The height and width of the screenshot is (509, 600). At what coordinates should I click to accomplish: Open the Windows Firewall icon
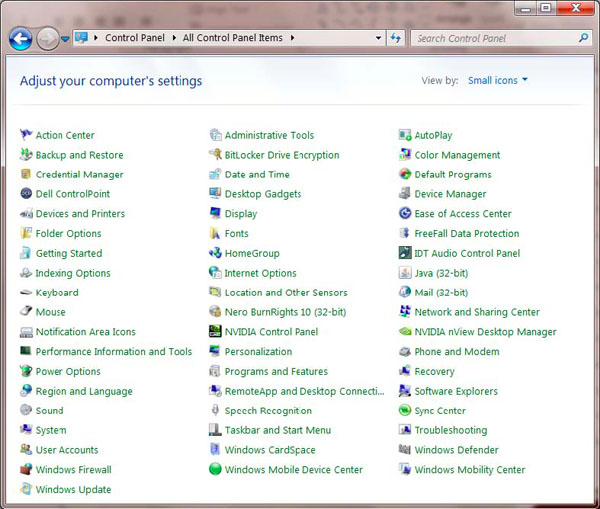pyautogui.click(x=26, y=470)
